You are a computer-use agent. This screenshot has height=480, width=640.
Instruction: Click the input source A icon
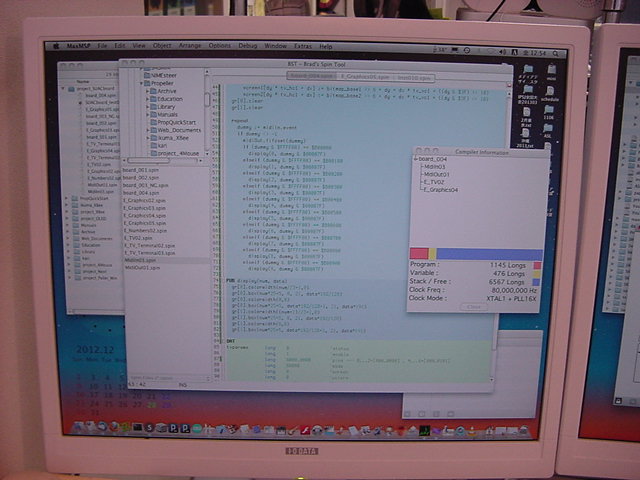[x=514, y=52]
